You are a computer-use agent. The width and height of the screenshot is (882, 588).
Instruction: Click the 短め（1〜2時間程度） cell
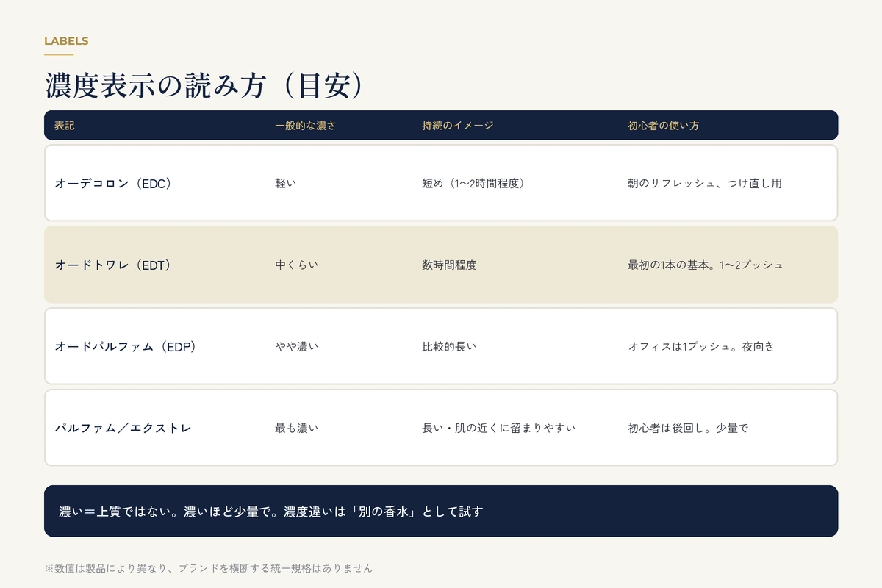pos(473,183)
